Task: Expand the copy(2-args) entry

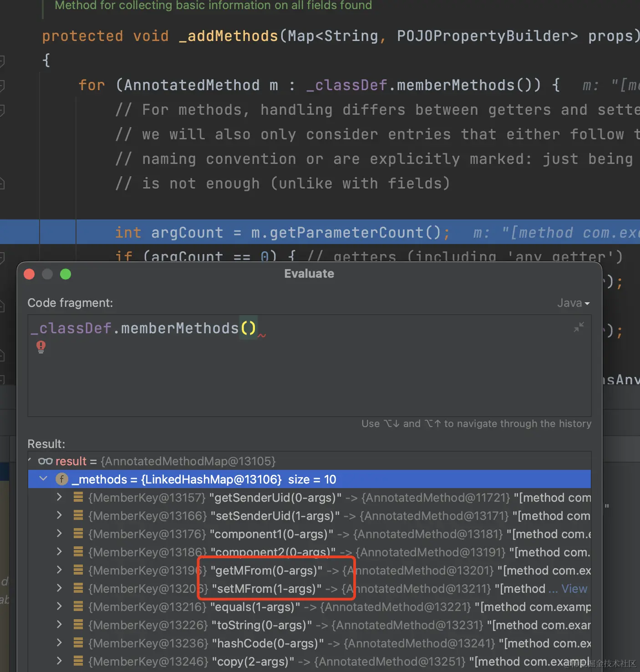Action: tap(59, 661)
